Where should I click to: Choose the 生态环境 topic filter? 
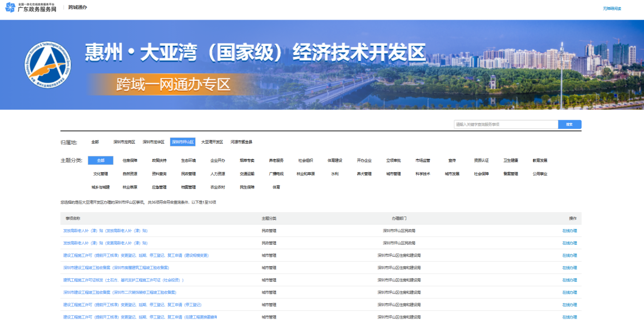click(188, 160)
